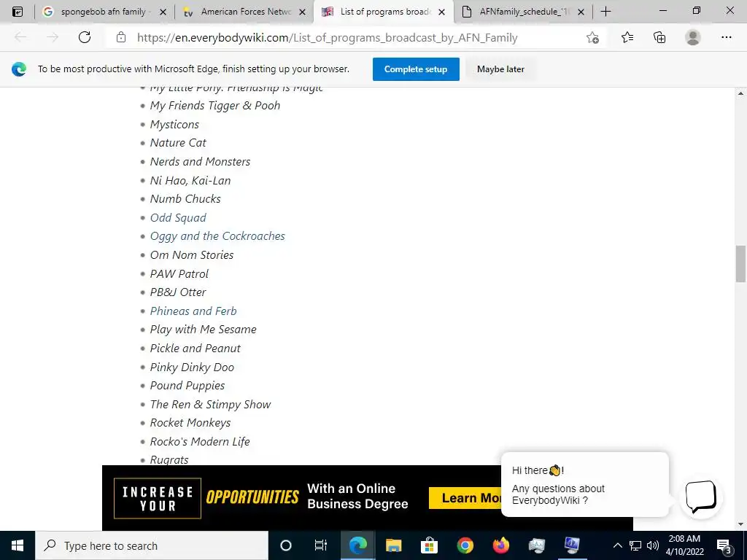
Task: Open the Phineas and Ferb link
Action: (193, 311)
